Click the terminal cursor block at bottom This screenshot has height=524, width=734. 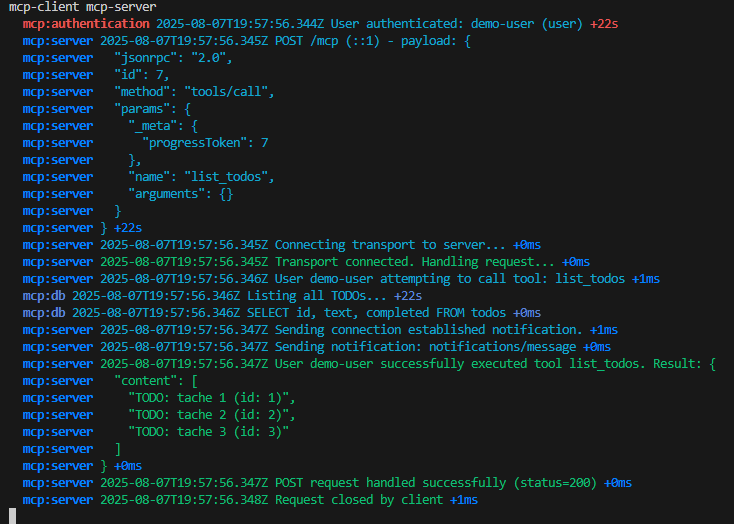(13, 516)
